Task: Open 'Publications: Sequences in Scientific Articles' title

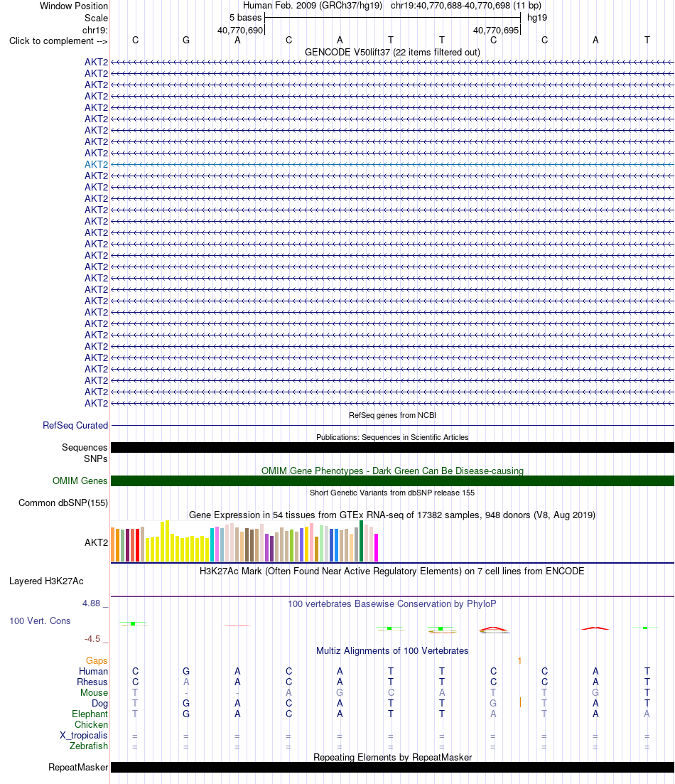Action: tap(392, 437)
